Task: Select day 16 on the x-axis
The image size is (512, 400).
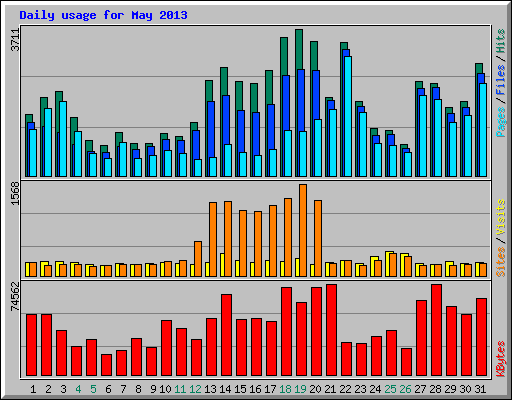Action: (255, 389)
